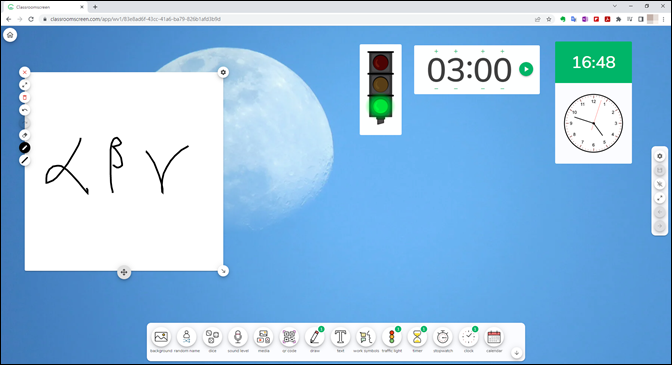Increase timer tens of seconds with plus

(x=483, y=51)
